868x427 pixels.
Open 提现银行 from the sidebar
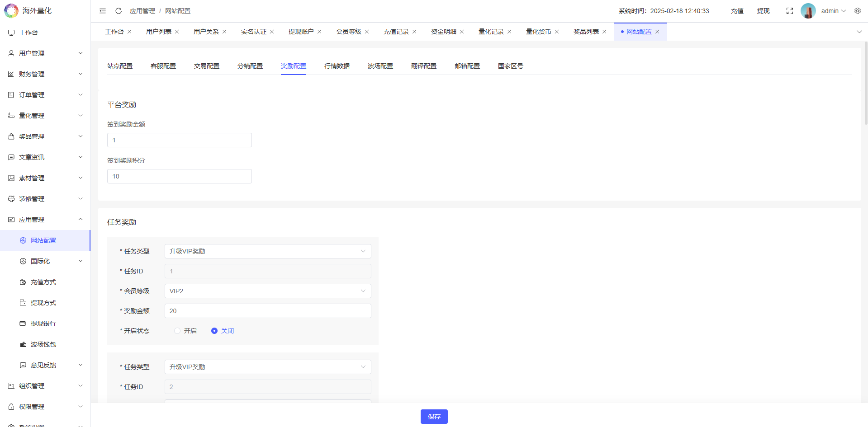pyautogui.click(x=43, y=323)
